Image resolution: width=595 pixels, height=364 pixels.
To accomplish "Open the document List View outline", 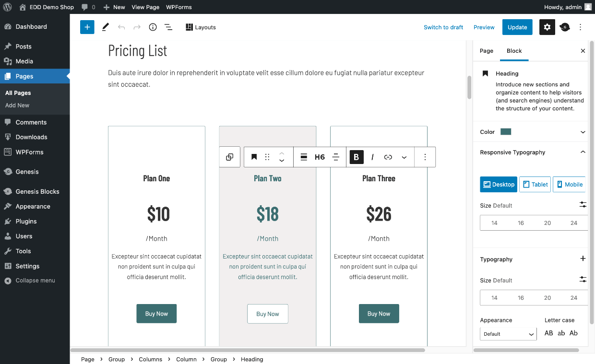I will [168, 27].
